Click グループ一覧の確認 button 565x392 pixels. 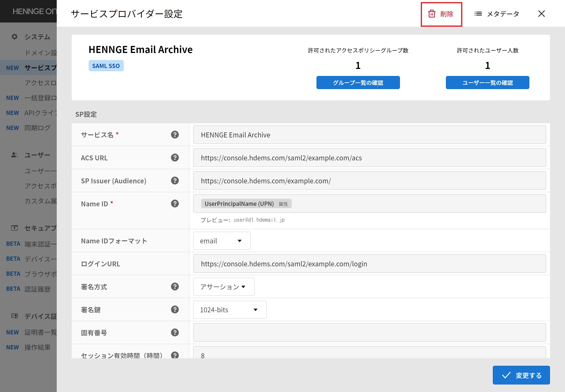pos(358,83)
